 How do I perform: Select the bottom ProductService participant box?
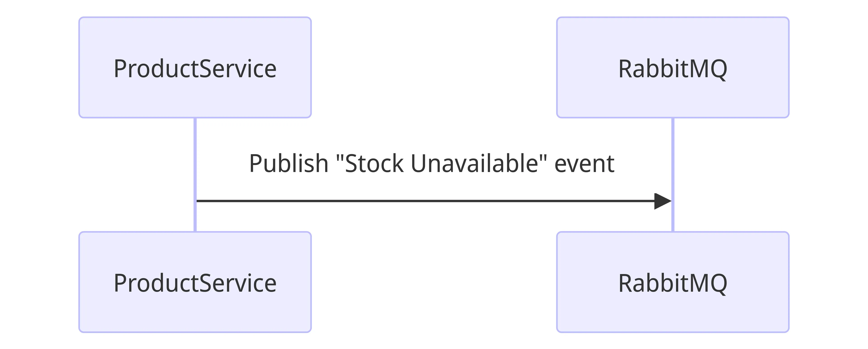[195, 282]
